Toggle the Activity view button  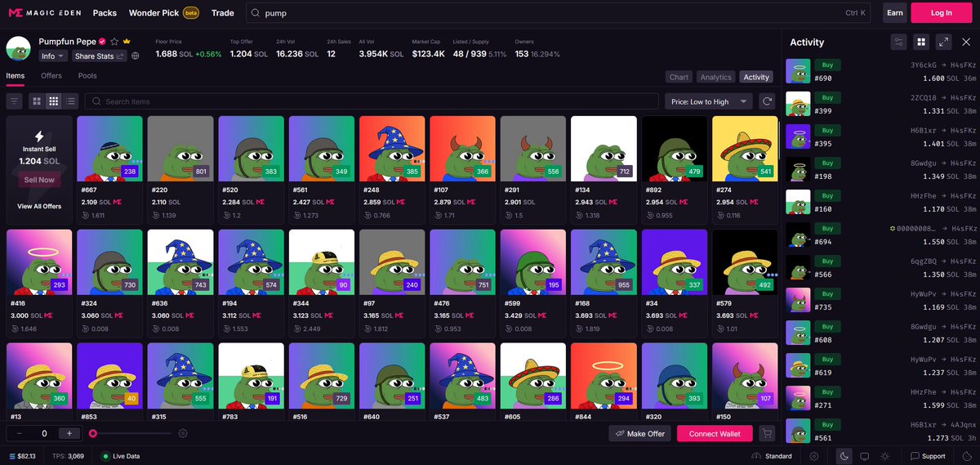tap(756, 77)
